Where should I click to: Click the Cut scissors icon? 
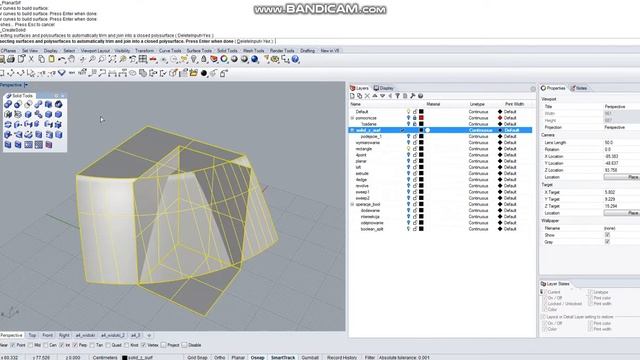[x=31, y=60]
